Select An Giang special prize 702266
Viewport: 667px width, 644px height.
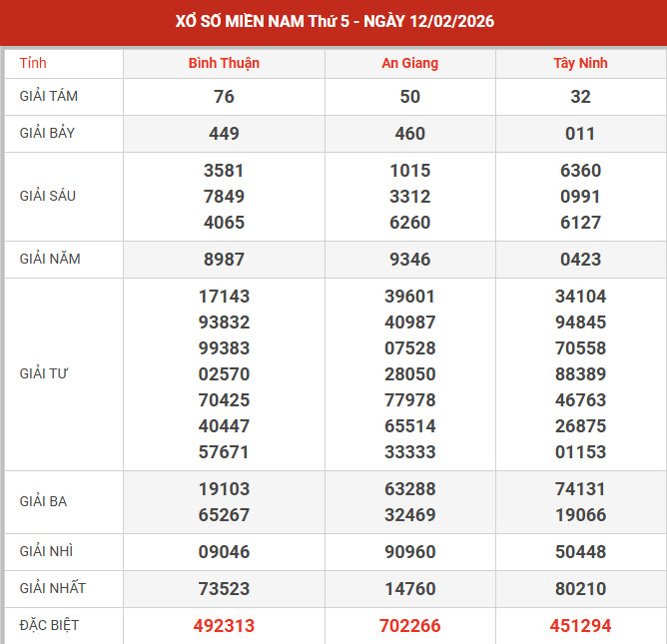409,626
